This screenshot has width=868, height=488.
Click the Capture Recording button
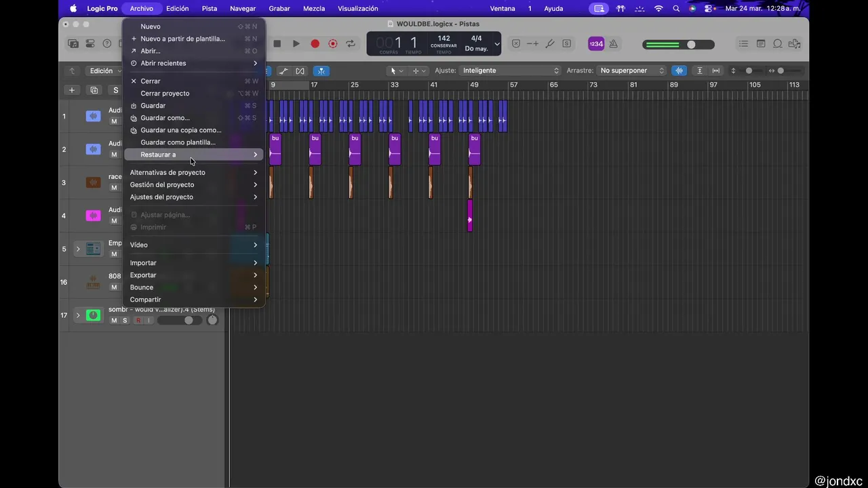point(332,43)
